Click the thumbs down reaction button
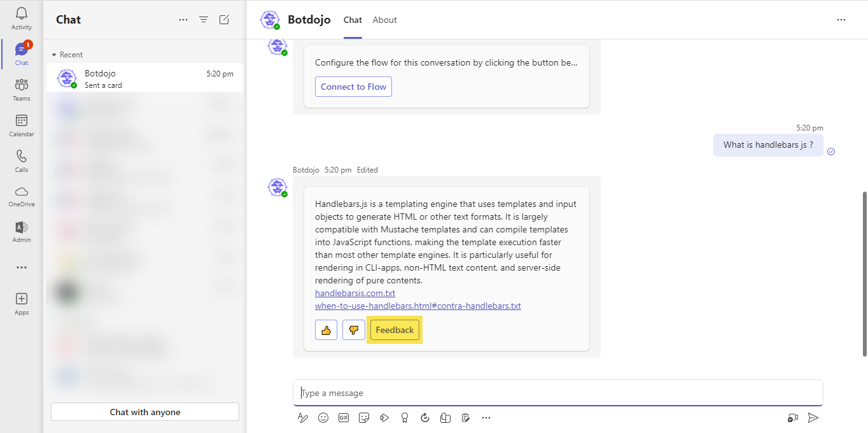 (x=354, y=330)
